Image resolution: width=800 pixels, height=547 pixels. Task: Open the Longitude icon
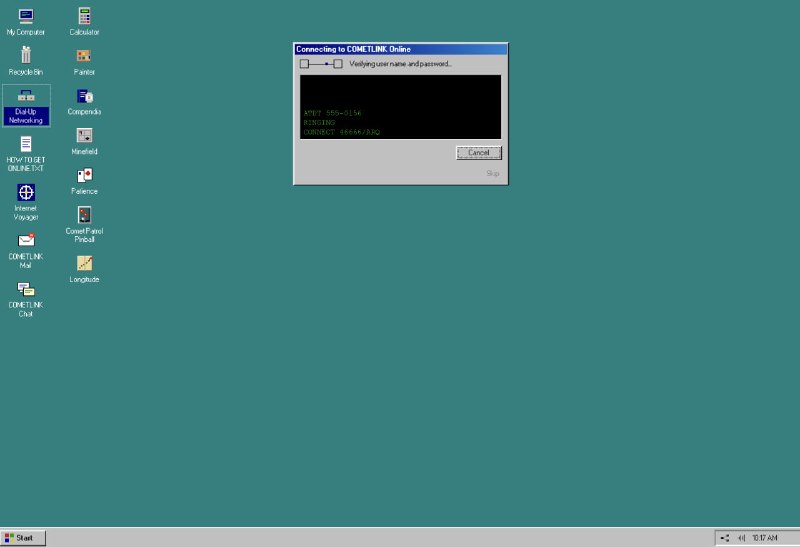pos(84,269)
